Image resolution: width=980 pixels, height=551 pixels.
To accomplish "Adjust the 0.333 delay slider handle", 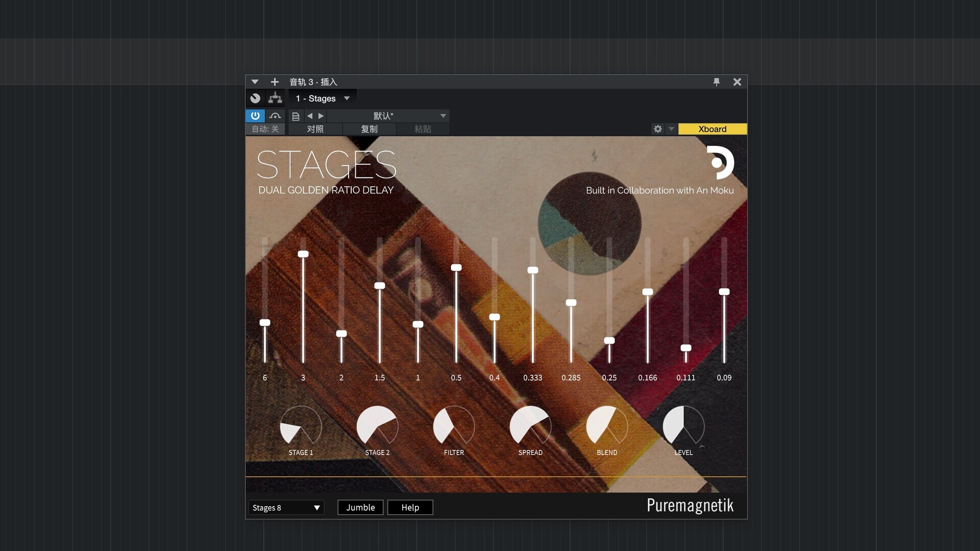I will point(533,270).
